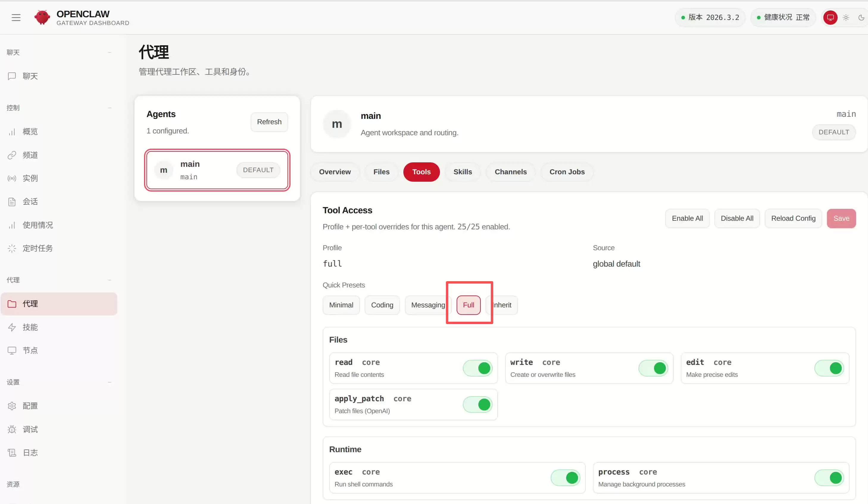Image resolution: width=868 pixels, height=504 pixels.
Task: Open the Debug bug icon item
Action: (x=12, y=429)
